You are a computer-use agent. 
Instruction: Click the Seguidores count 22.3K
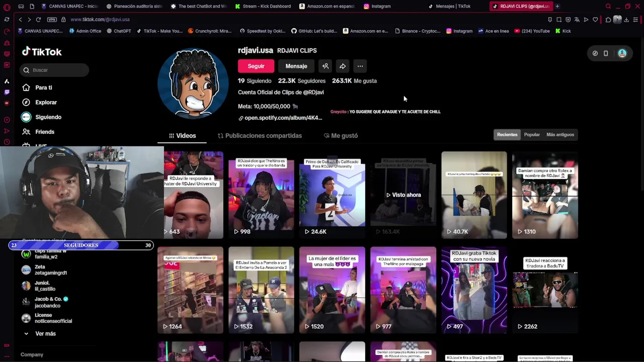301,80
